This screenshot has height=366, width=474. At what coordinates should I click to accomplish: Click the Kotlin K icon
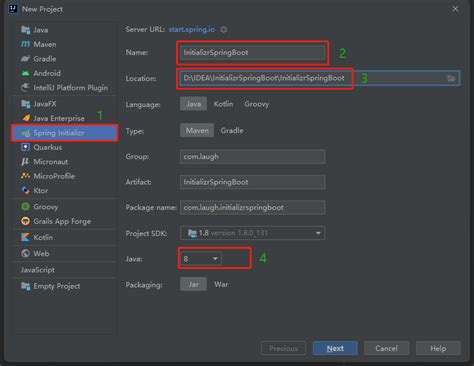[x=25, y=237]
